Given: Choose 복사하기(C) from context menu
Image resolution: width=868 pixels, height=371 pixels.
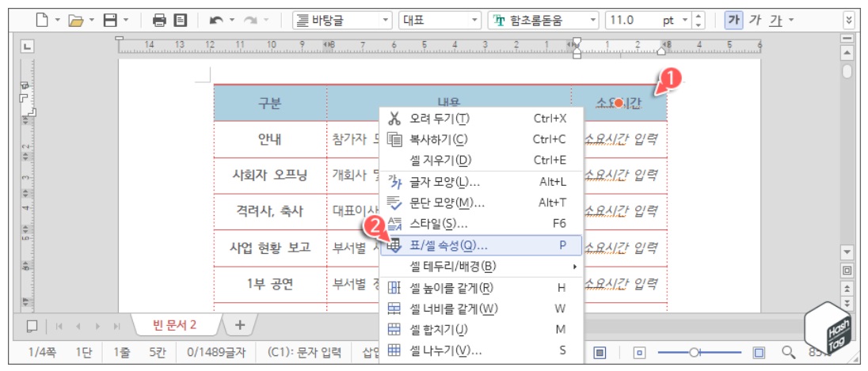Looking at the screenshot, I should click(481, 139).
